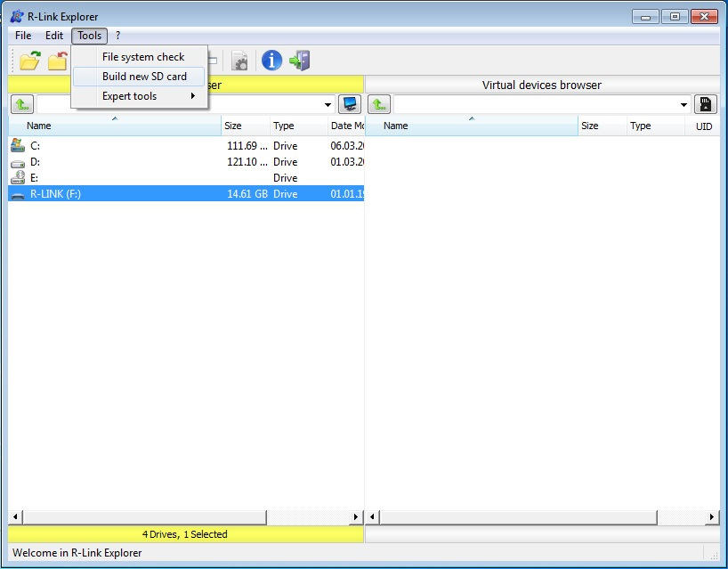Click the C: drive Windows icon

point(18,145)
